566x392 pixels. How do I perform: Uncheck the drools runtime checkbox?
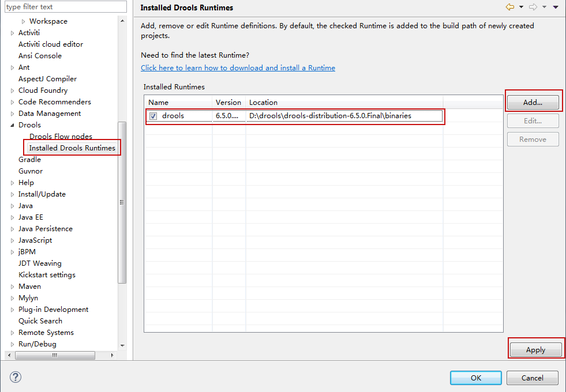click(x=153, y=116)
